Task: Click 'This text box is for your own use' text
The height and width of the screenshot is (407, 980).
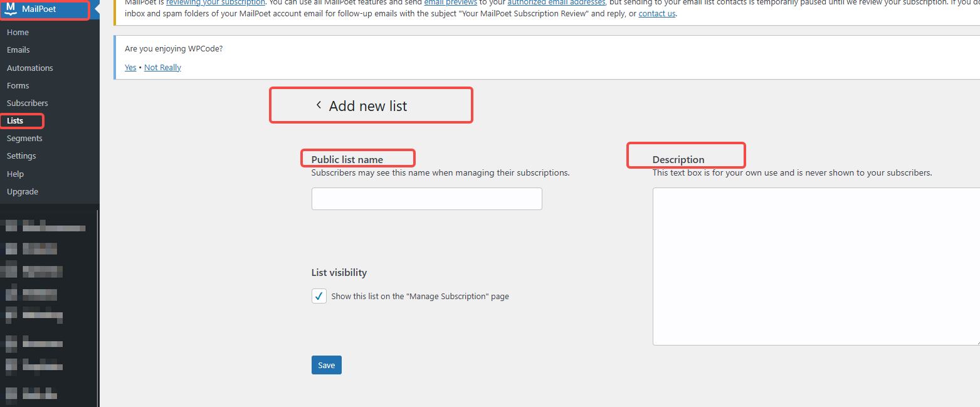Action: (793, 172)
